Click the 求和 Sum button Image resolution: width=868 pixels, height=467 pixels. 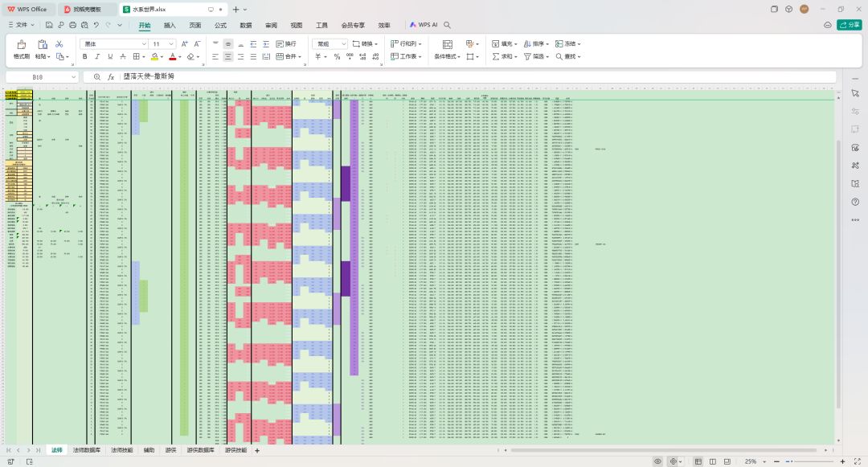coord(504,56)
